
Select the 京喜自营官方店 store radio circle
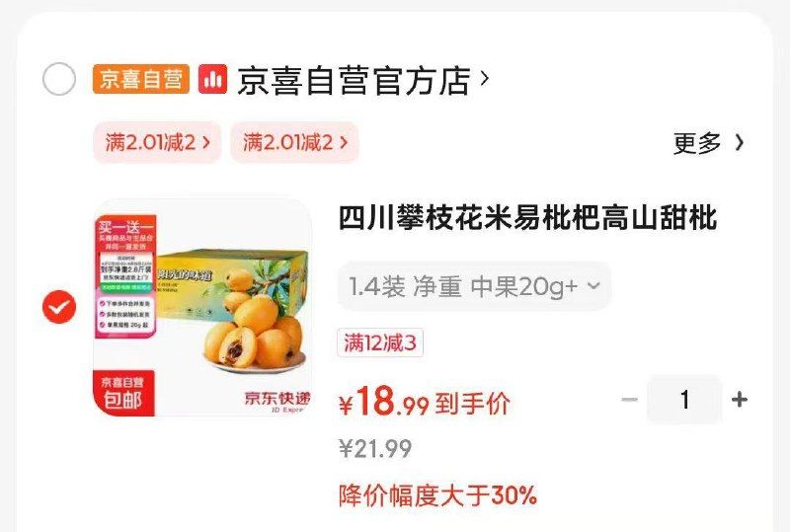(x=59, y=79)
